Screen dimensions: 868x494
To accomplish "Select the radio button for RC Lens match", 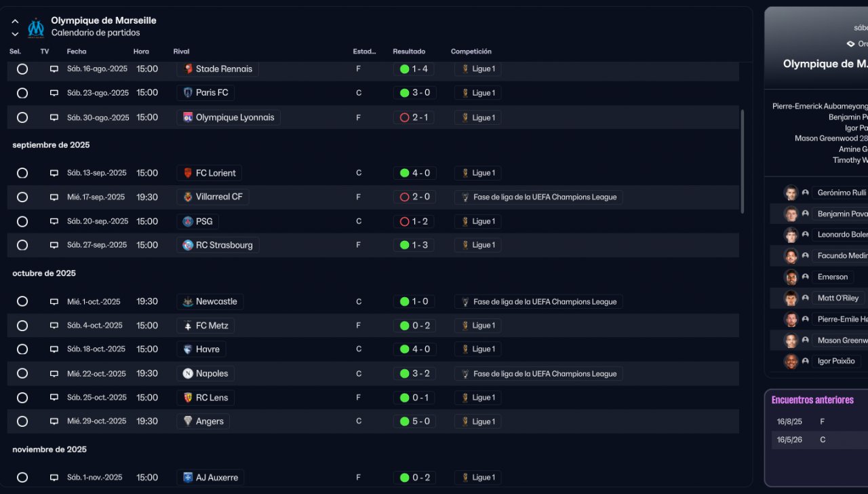I will 22,398.
